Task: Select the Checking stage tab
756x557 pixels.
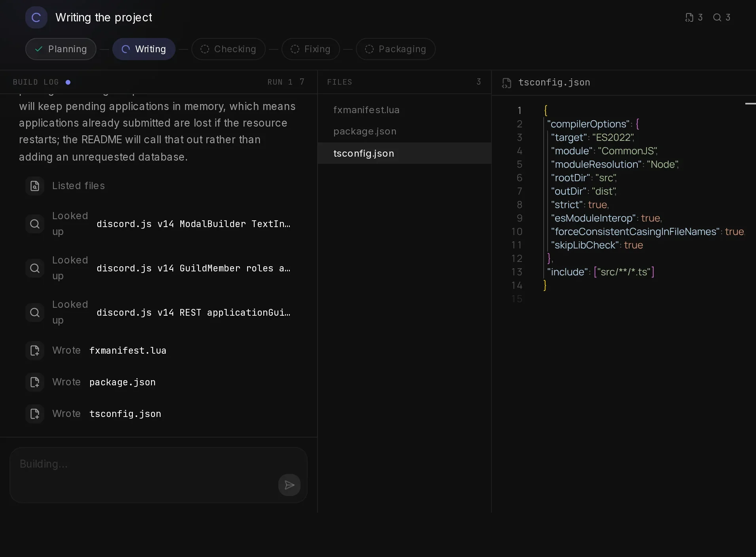Action: click(229, 49)
